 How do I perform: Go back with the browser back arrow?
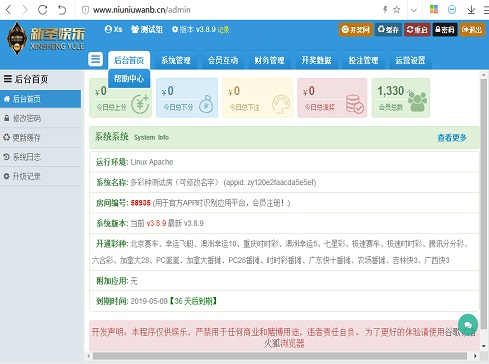9,10
